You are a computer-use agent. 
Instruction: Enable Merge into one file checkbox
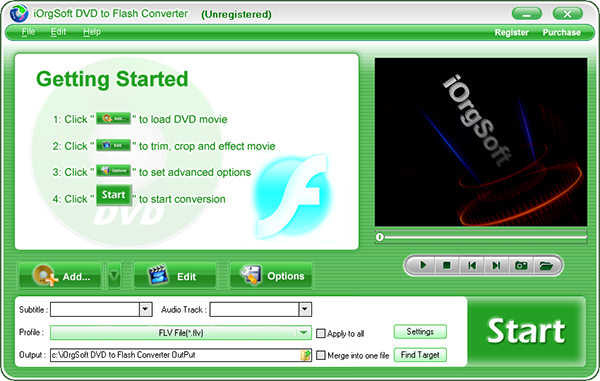321,355
